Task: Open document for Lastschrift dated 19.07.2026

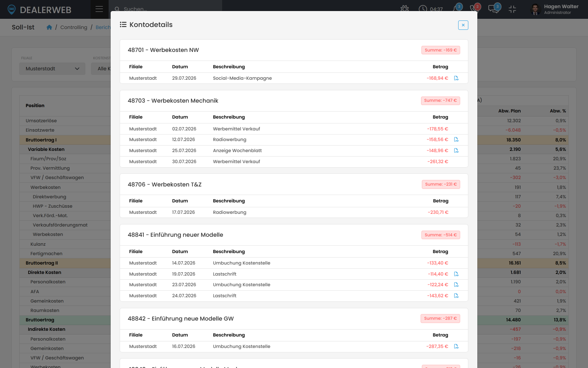Action: tap(456, 274)
